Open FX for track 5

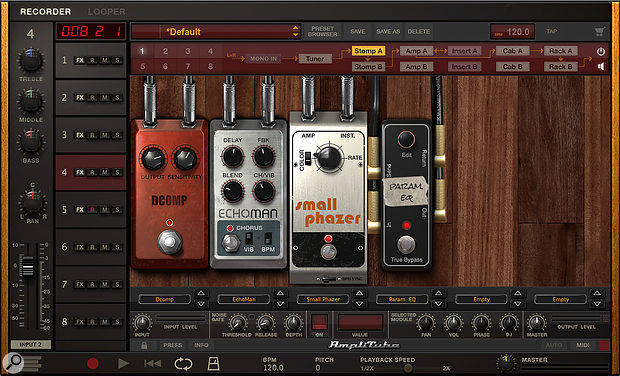(80, 210)
